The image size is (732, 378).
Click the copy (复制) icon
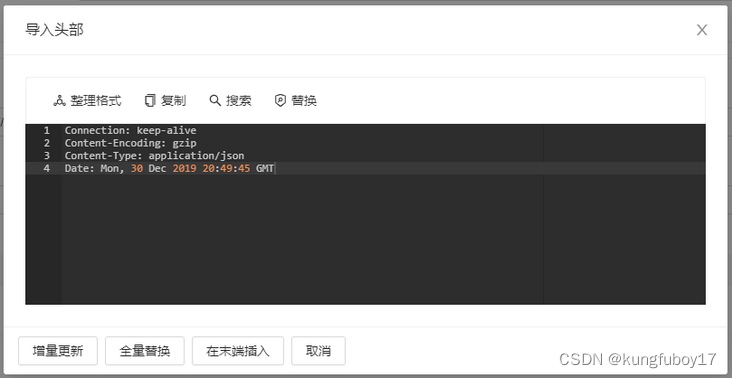(150, 100)
